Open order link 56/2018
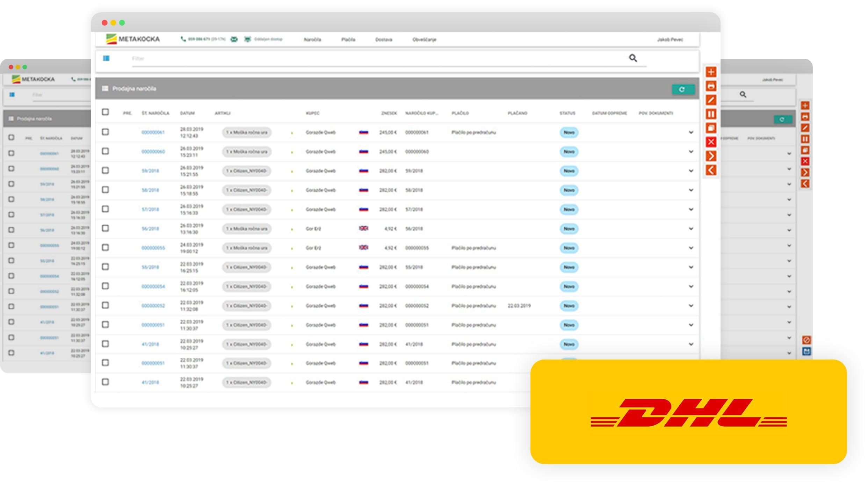 point(150,229)
